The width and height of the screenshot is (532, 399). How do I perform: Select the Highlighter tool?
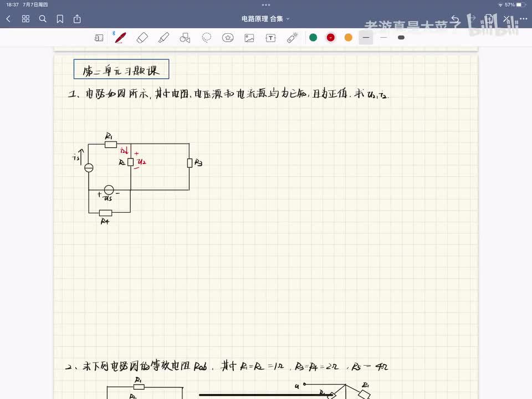point(163,38)
